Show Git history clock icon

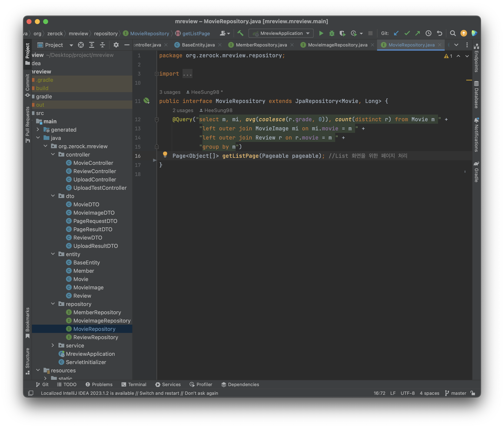pyautogui.click(x=428, y=33)
